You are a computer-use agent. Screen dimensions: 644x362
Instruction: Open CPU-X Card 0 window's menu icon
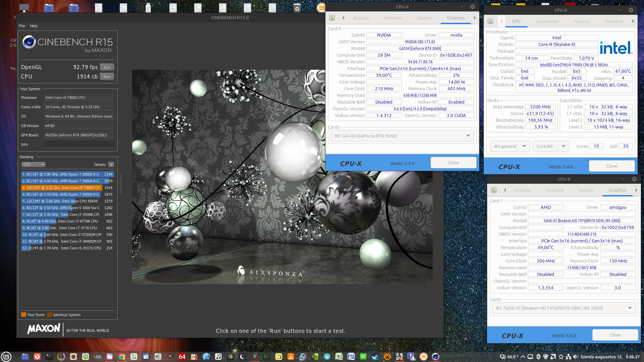[332, 18]
